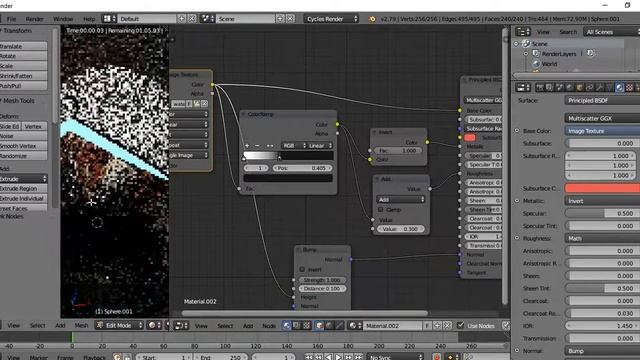Open the Extrude dropdown in tool shelf
This screenshot has height=360, width=640.
23,179
